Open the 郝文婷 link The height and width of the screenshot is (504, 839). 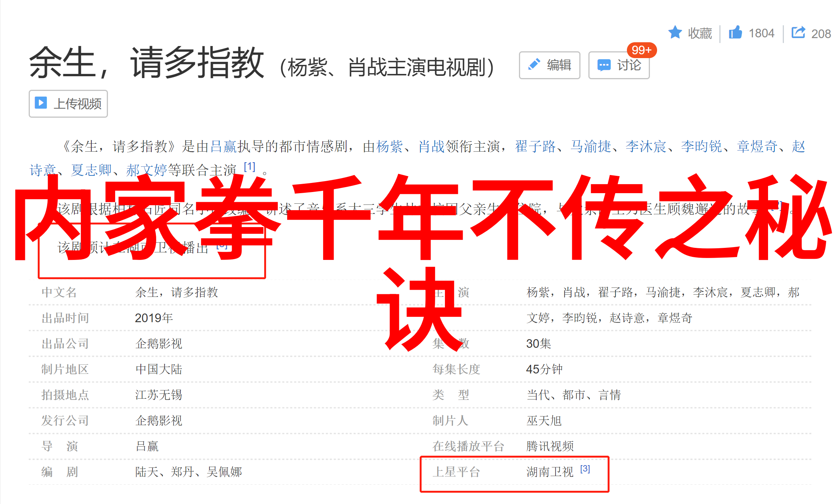146,170
